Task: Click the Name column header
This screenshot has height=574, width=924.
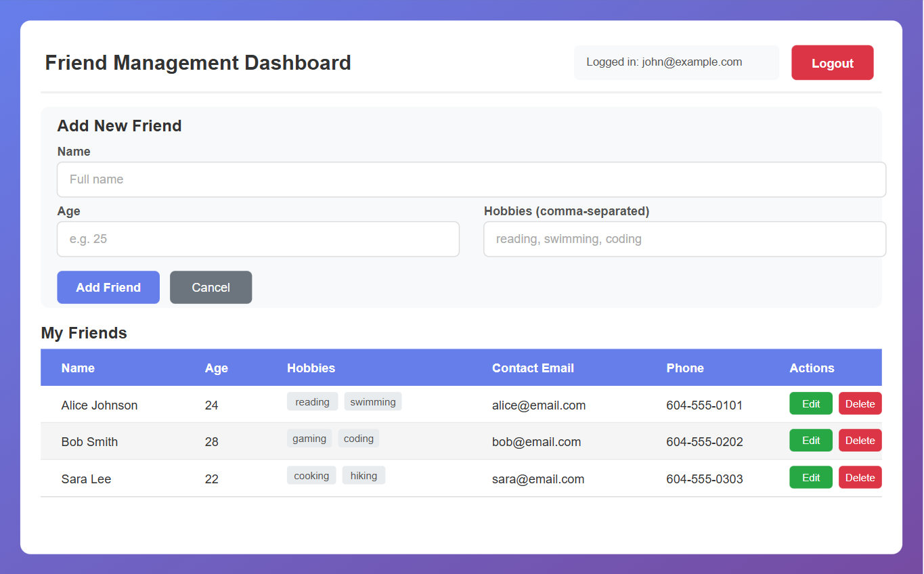Action: tap(78, 368)
